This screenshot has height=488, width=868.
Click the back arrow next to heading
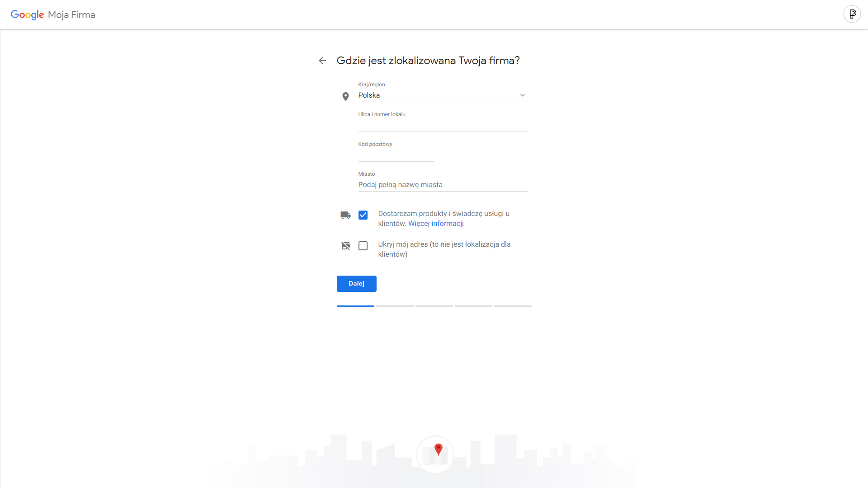click(x=322, y=61)
